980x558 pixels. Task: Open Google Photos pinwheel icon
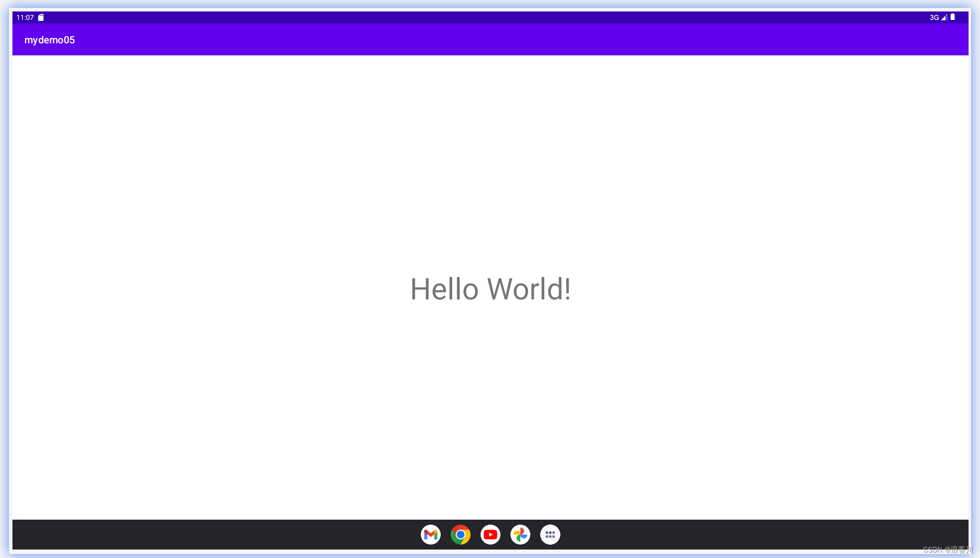pos(520,535)
